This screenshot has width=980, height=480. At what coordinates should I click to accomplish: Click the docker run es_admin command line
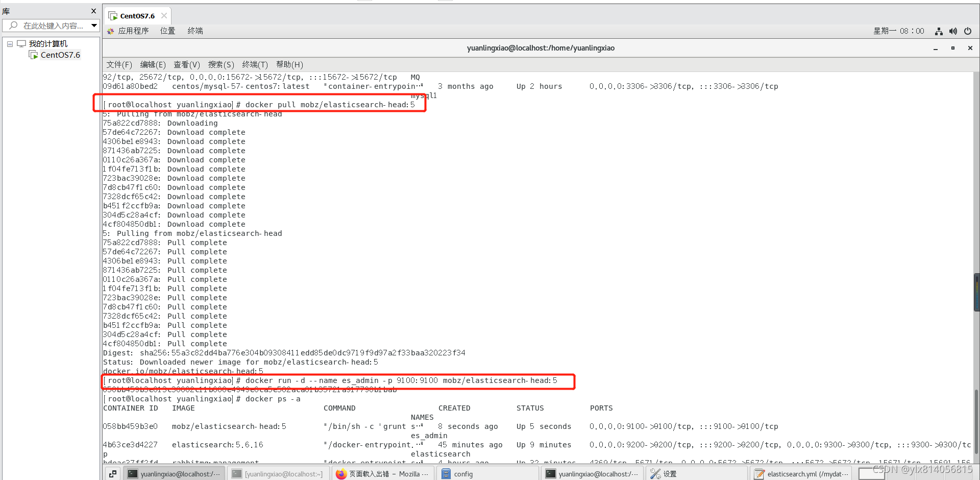tap(330, 380)
